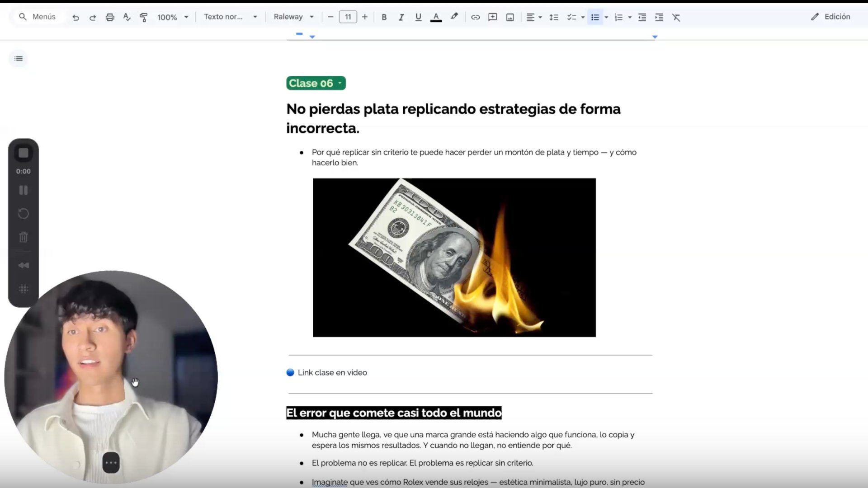Undo the last action

76,17
